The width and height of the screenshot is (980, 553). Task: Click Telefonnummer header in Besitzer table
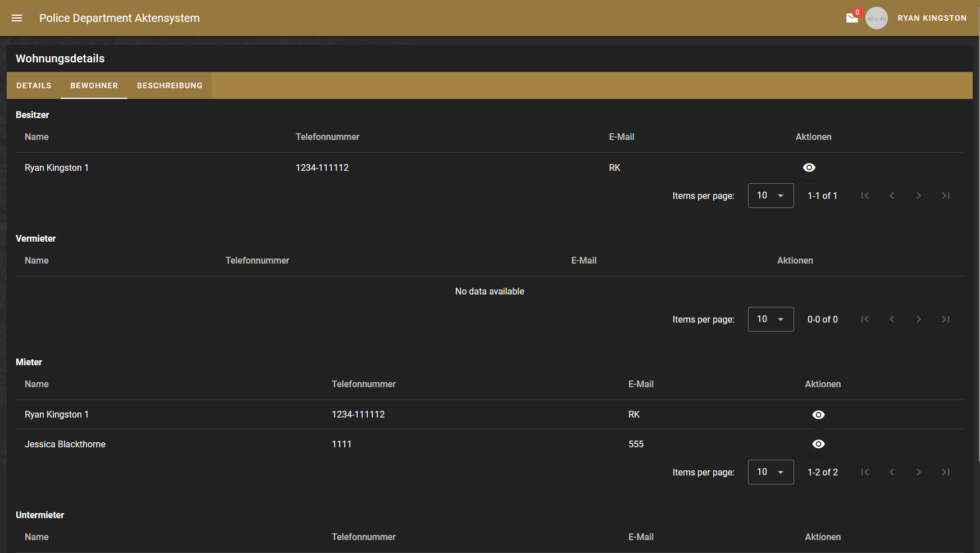point(327,137)
